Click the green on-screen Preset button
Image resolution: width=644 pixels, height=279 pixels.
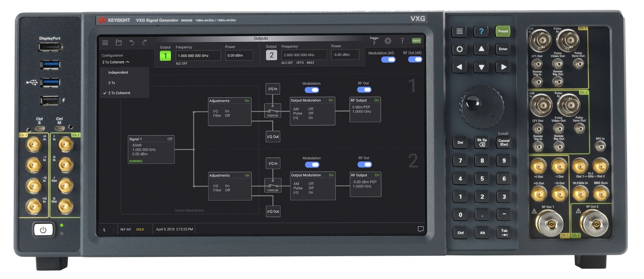(x=416, y=41)
